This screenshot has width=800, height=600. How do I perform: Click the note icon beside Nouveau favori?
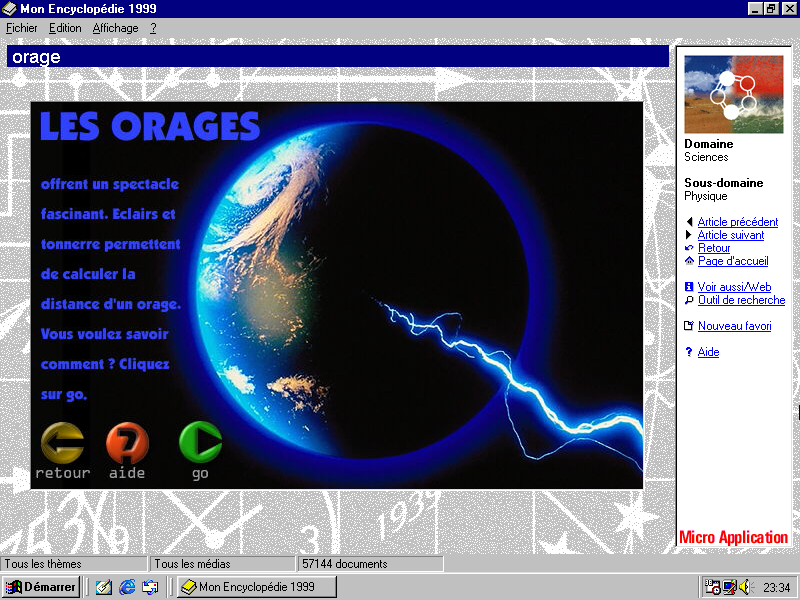[689, 326]
